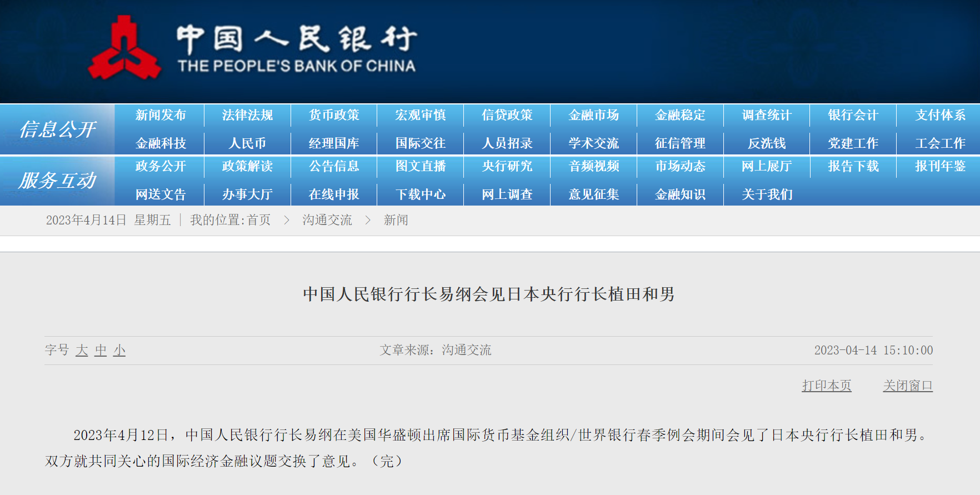Click the timestamp 2023-04-14 15:10:00
980x495 pixels.
pyautogui.click(x=873, y=350)
